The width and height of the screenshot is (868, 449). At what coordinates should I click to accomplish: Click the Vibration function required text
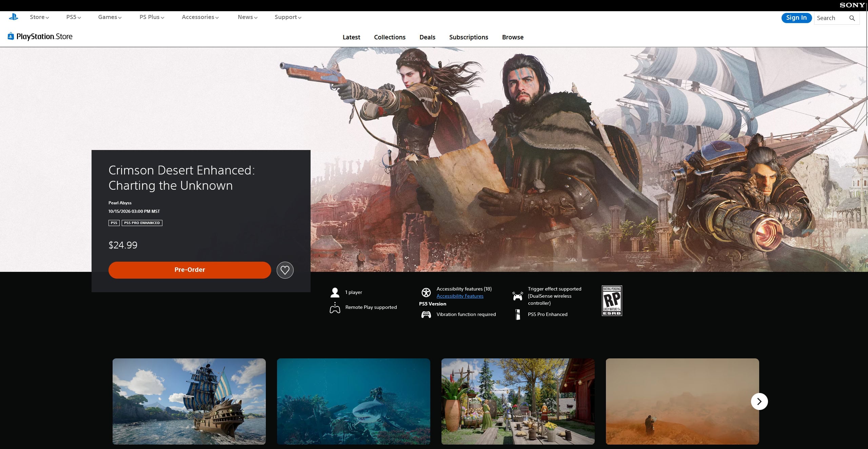(x=466, y=315)
